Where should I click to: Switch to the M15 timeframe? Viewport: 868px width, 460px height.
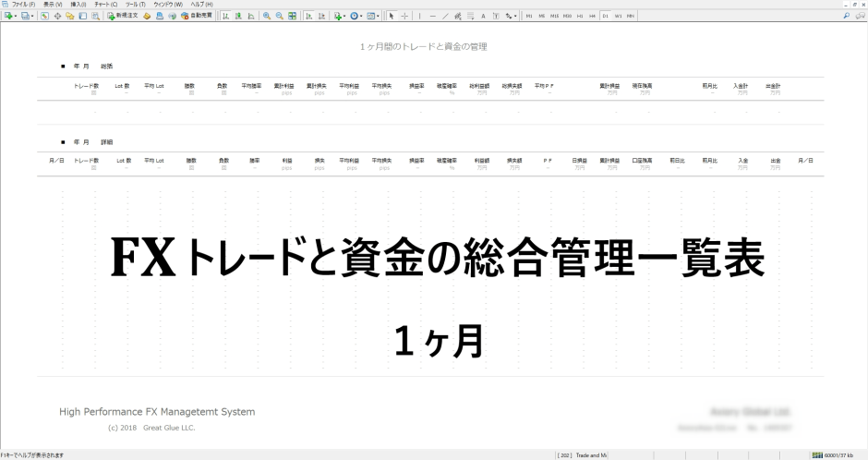pos(554,16)
